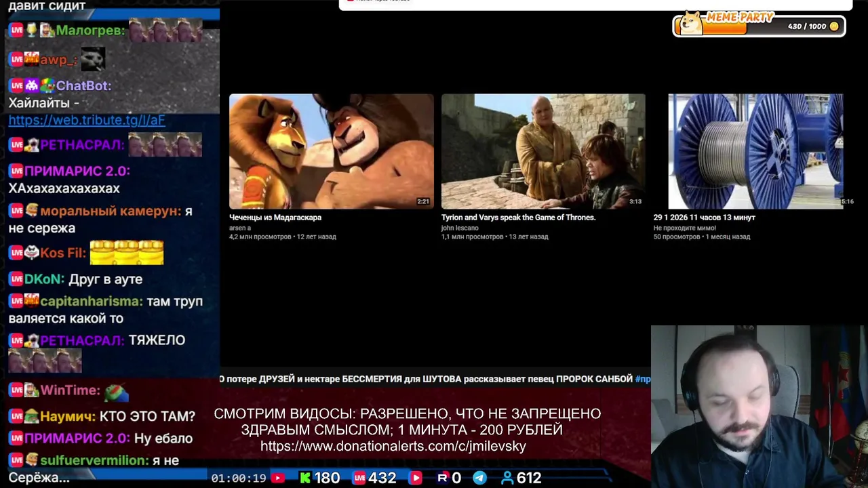Click the DKoN message 'Друг в ауте'
Screen dimensions: 868x488
106,279
